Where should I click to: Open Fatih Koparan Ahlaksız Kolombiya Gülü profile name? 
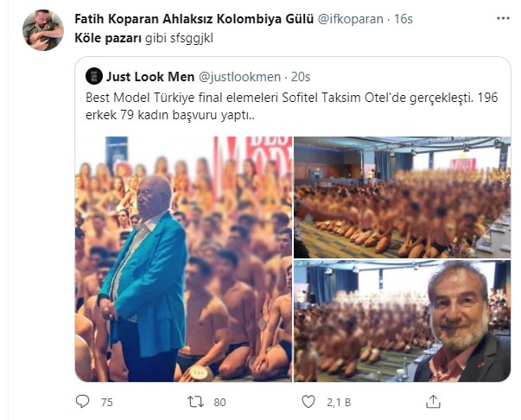coord(194,19)
